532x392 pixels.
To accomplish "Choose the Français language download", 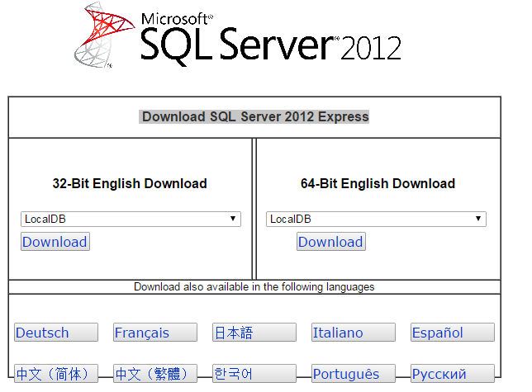I will (155, 333).
